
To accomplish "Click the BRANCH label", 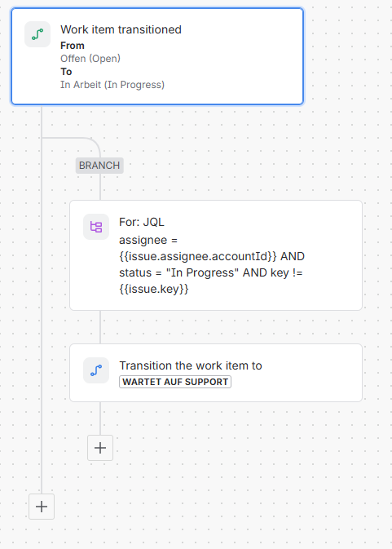I will tap(99, 166).
